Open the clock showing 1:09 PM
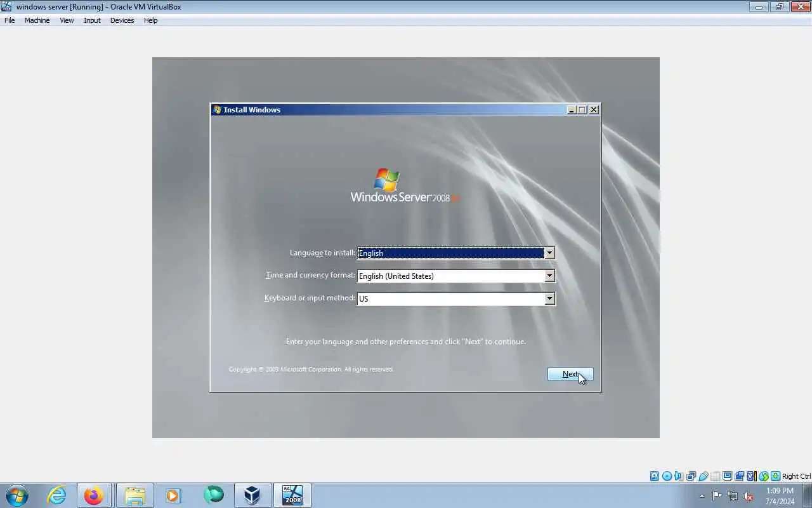This screenshot has height=508, width=812. point(780,496)
